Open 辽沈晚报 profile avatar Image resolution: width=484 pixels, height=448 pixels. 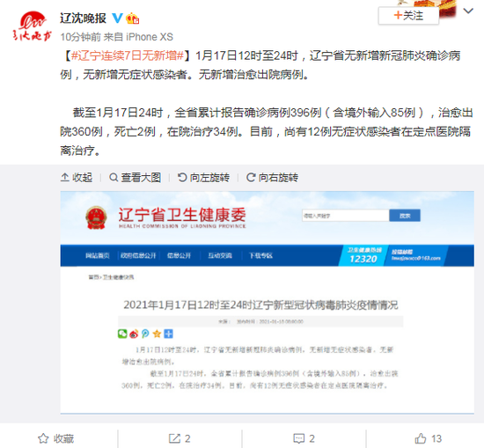(32, 26)
